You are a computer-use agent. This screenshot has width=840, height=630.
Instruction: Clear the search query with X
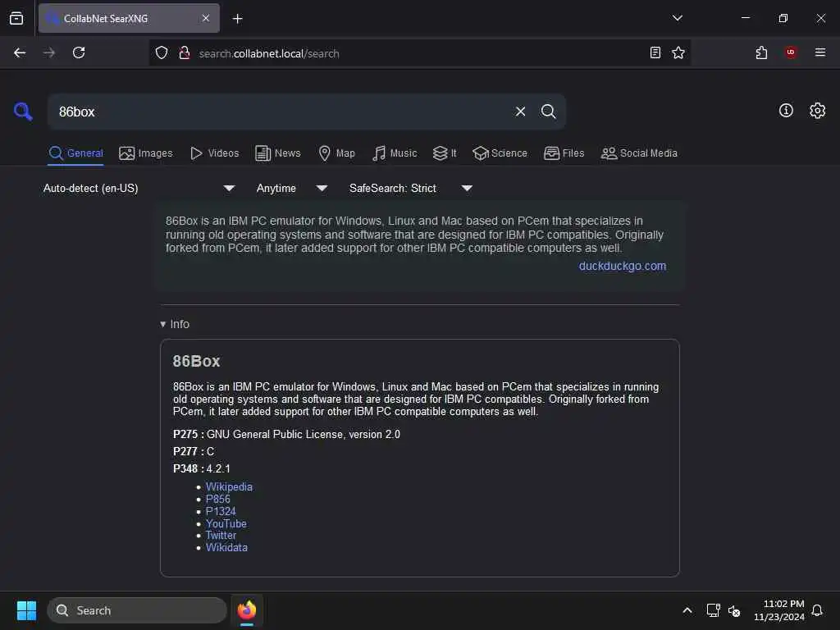pyautogui.click(x=520, y=112)
